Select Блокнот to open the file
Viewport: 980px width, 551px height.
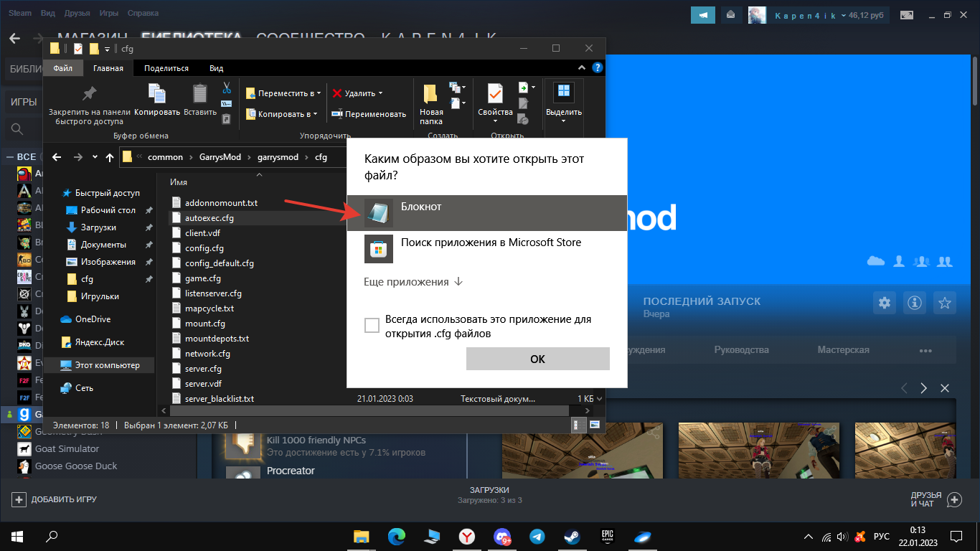486,213
